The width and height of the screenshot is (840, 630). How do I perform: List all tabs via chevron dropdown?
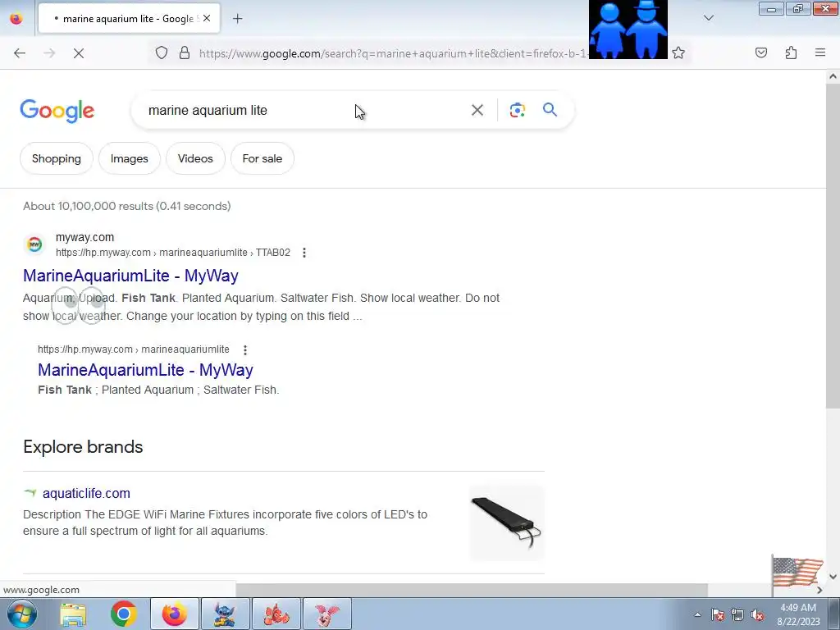[x=708, y=18]
